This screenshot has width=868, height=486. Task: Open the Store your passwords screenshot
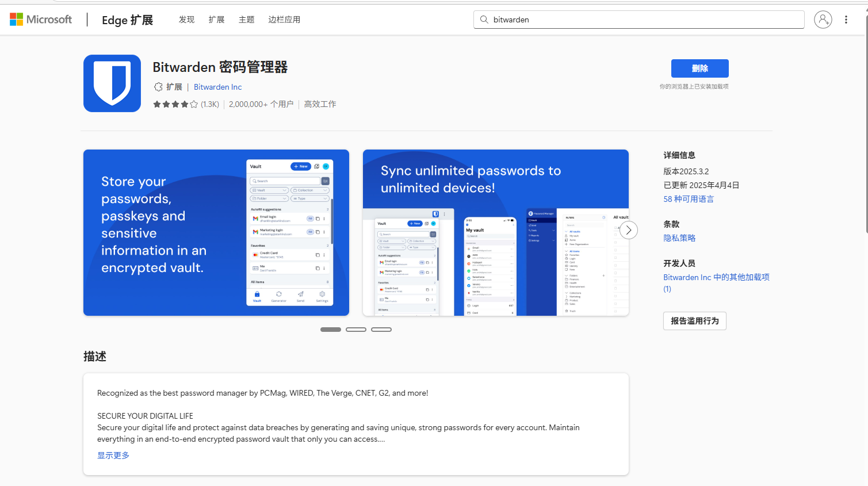coord(216,232)
